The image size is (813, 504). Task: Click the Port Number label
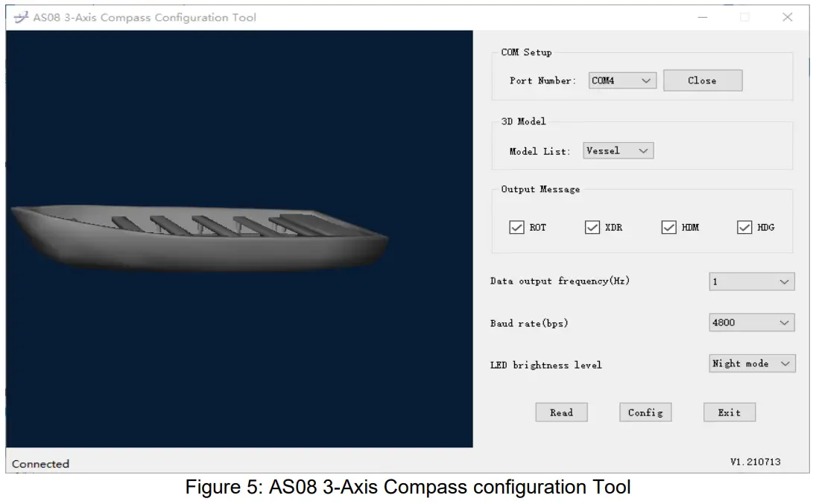click(x=542, y=80)
